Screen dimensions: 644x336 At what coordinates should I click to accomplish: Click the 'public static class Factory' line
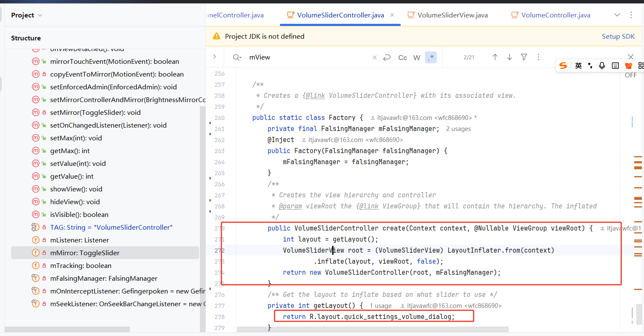click(308, 118)
